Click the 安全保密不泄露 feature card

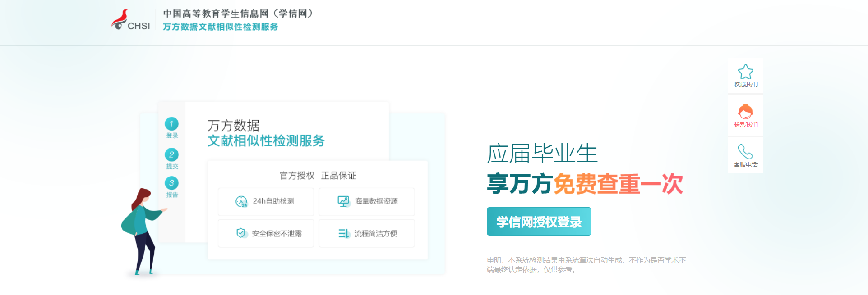[x=266, y=233]
